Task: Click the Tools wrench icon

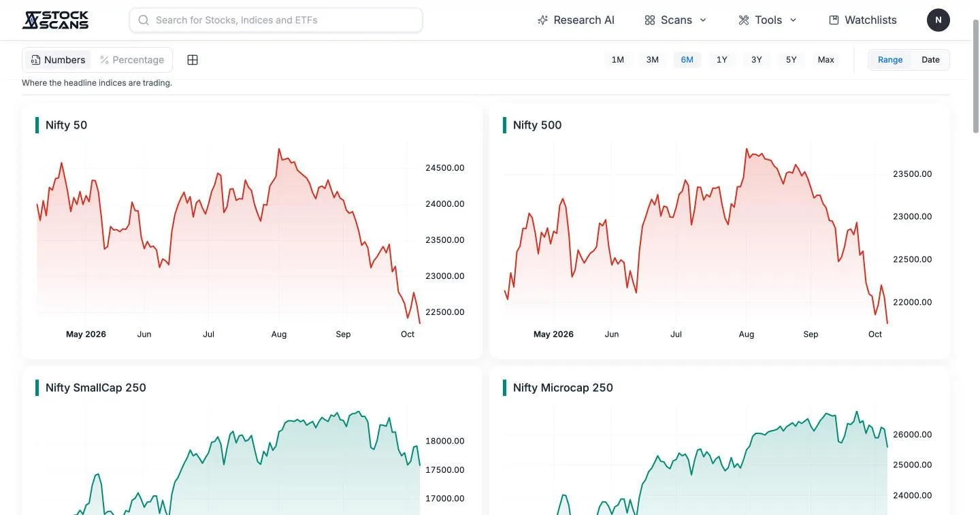Action: [x=744, y=20]
